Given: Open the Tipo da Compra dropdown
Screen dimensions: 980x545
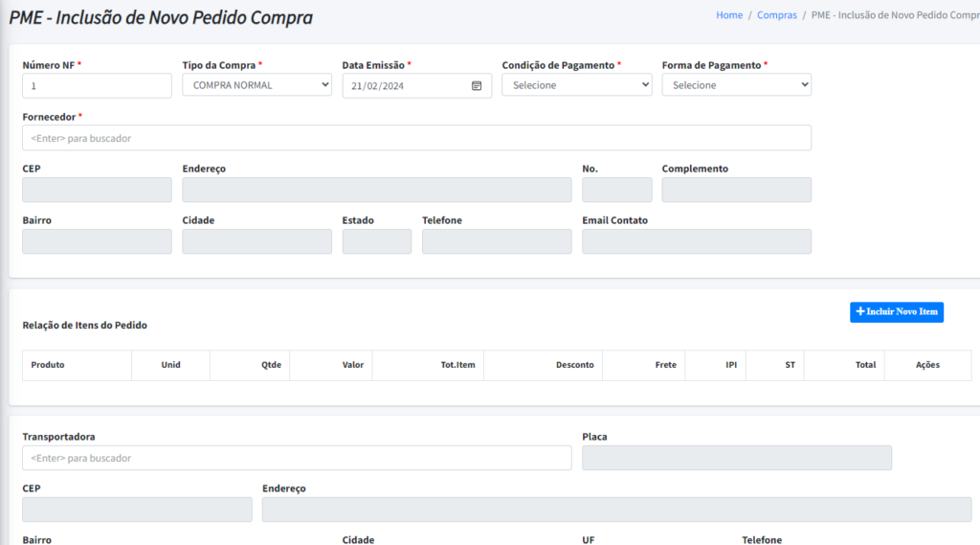Looking at the screenshot, I should pos(256,85).
